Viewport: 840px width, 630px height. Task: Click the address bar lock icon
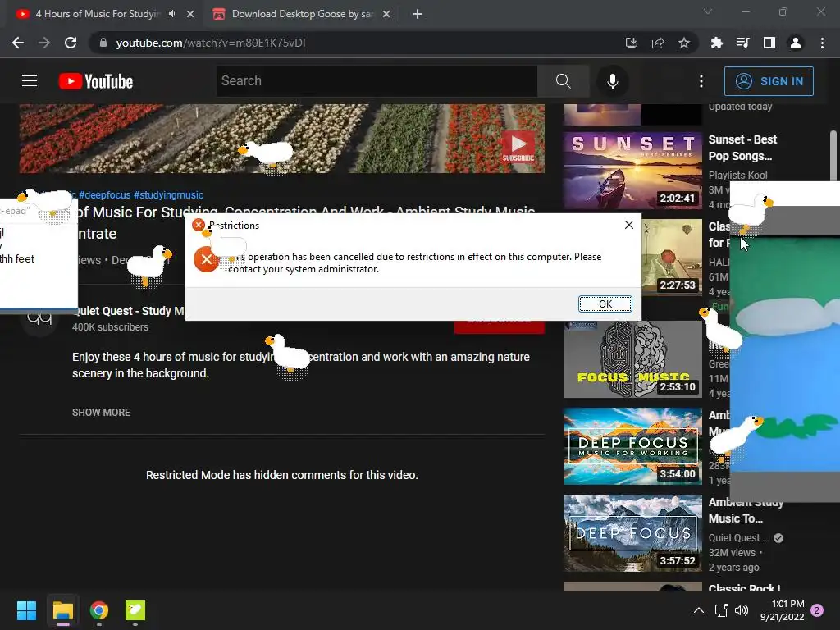coord(103,43)
